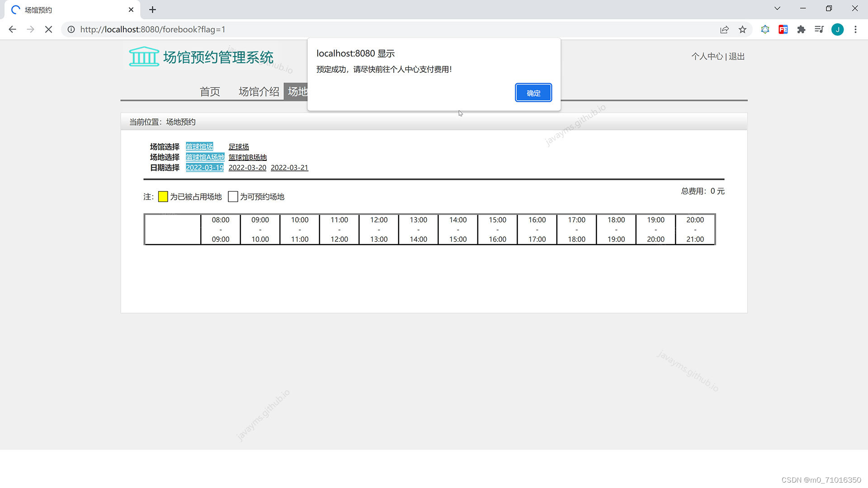This screenshot has height=488, width=868.
Task: Click the 12:00 - 13:00 time slot
Action: 379,229
